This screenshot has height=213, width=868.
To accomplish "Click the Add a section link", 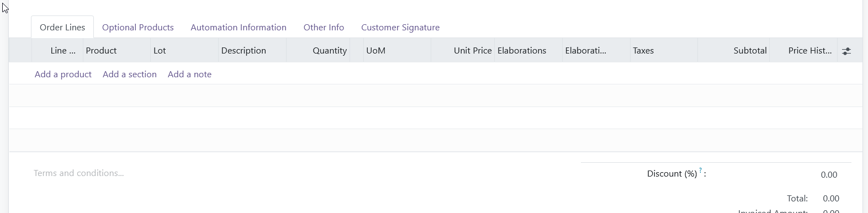I will 130,74.
